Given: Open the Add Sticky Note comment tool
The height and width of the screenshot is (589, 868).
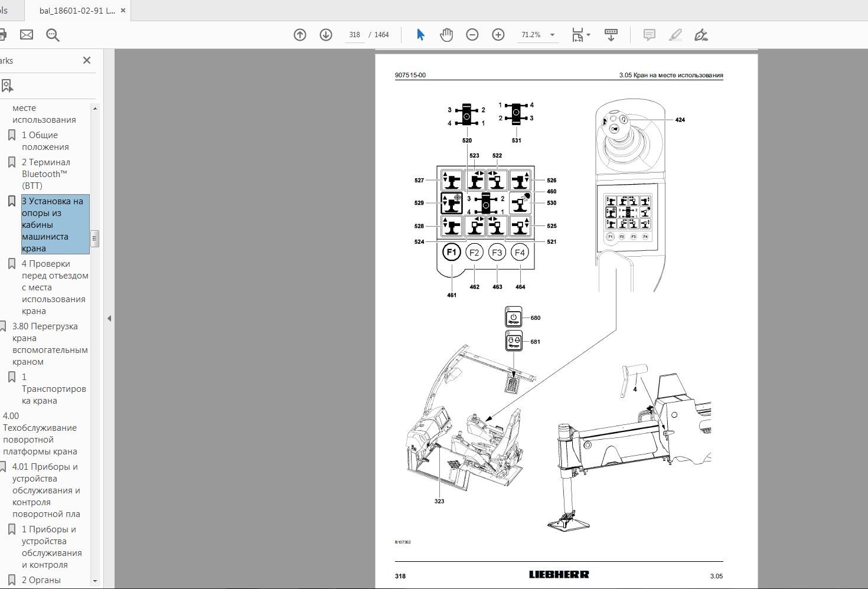Looking at the screenshot, I should click(x=648, y=34).
